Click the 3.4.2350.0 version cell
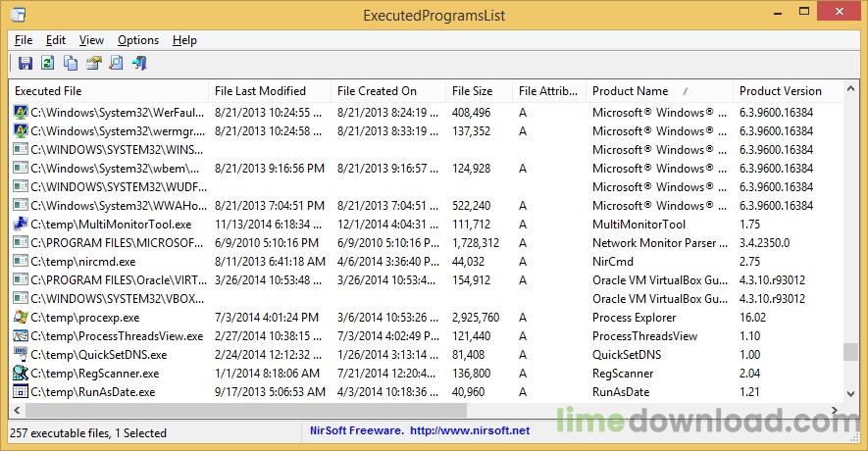 point(764,243)
